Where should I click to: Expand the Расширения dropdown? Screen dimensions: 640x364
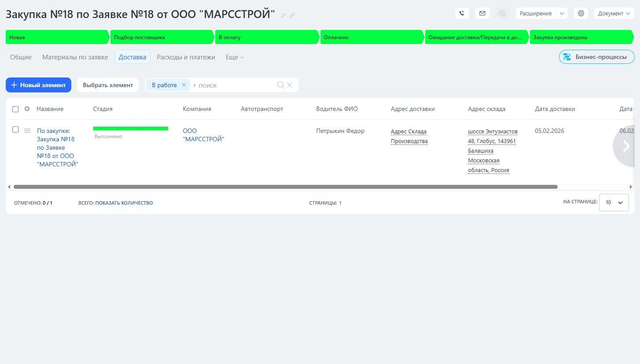tap(562, 13)
